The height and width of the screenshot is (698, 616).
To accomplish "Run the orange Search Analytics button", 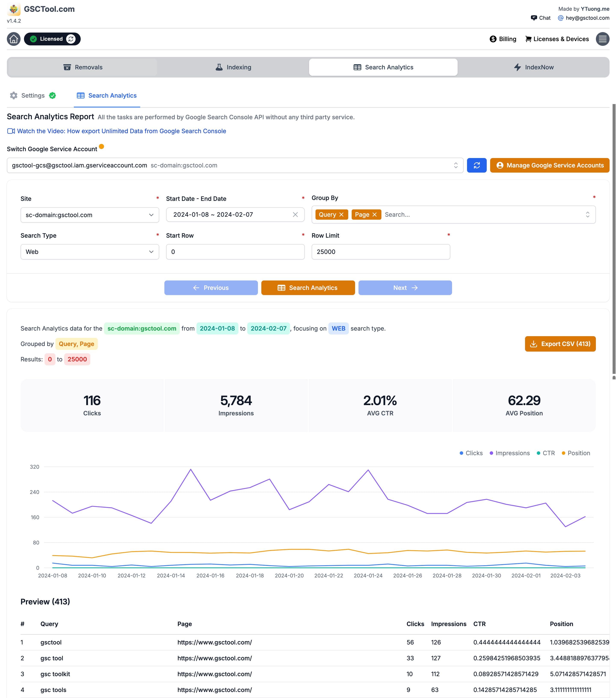I will [x=308, y=288].
